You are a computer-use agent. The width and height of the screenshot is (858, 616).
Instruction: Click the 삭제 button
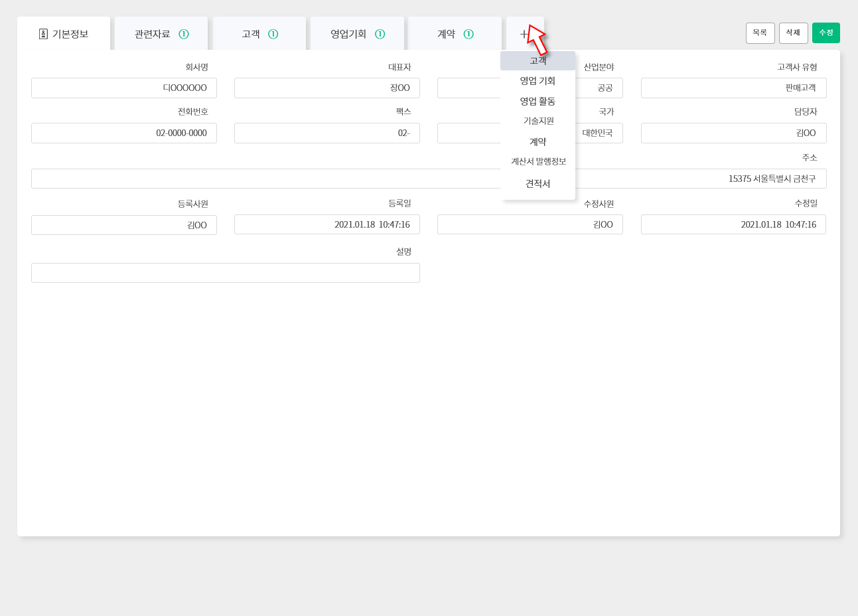pos(794,33)
